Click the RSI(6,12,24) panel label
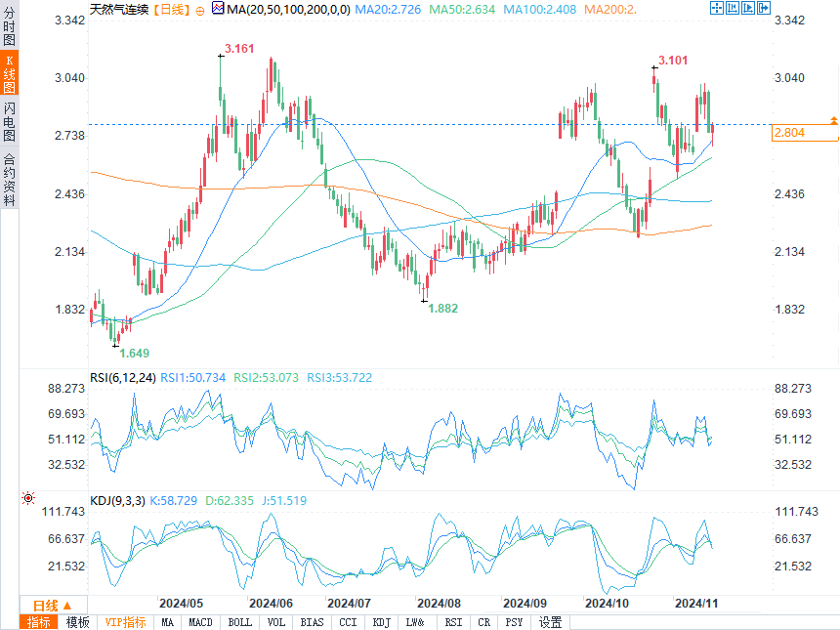The height and width of the screenshot is (630, 840). click(123, 378)
